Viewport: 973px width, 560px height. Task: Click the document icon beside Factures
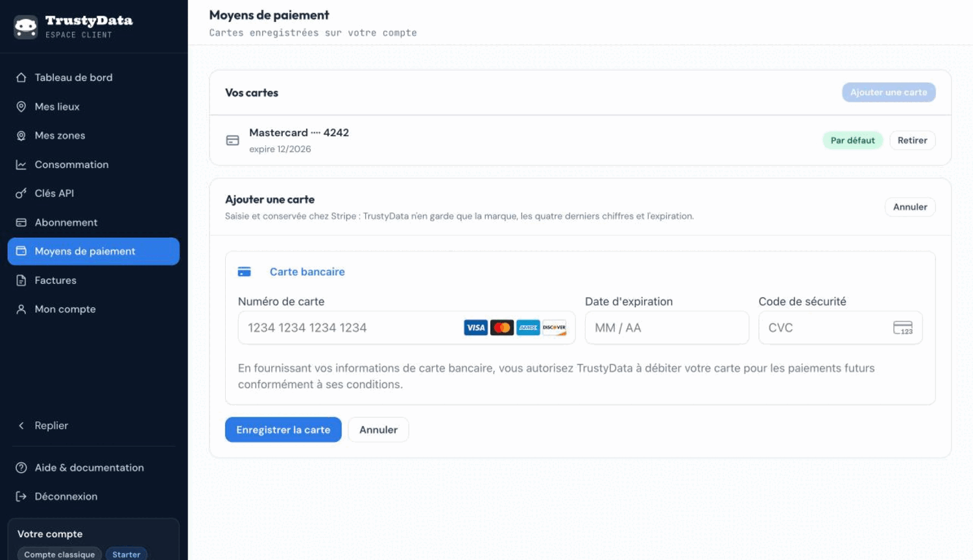[x=21, y=281]
